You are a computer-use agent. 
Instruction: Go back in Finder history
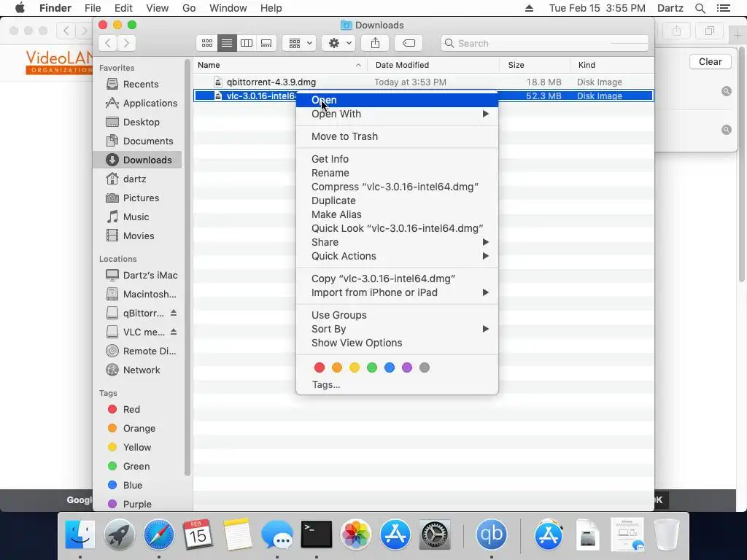pyautogui.click(x=108, y=43)
